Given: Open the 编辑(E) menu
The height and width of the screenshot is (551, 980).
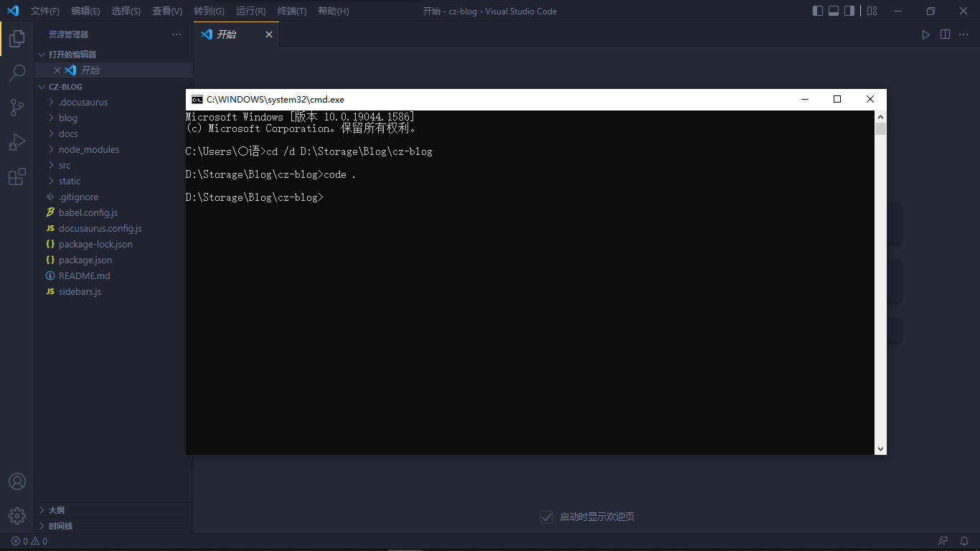Looking at the screenshot, I should 85,11.
